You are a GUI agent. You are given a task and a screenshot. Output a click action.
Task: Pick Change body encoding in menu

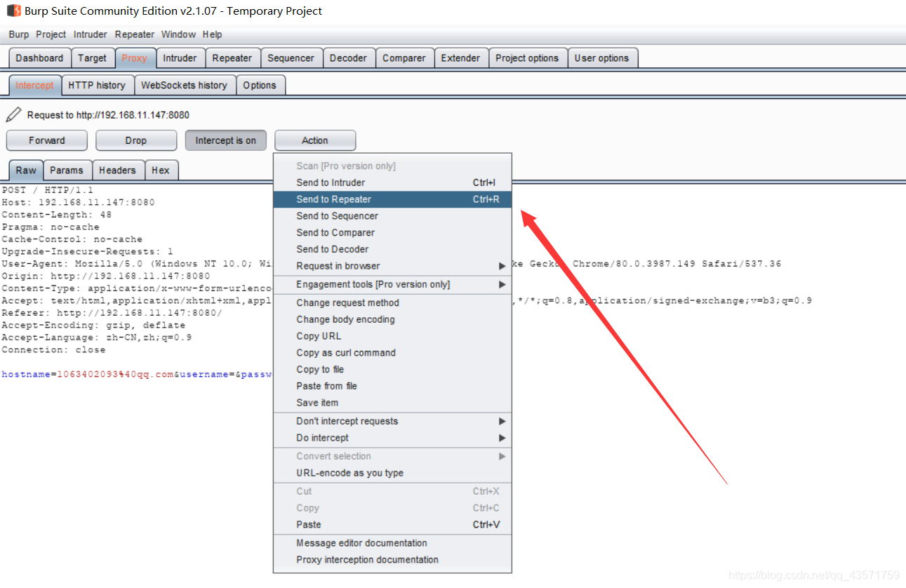coord(392,319)
